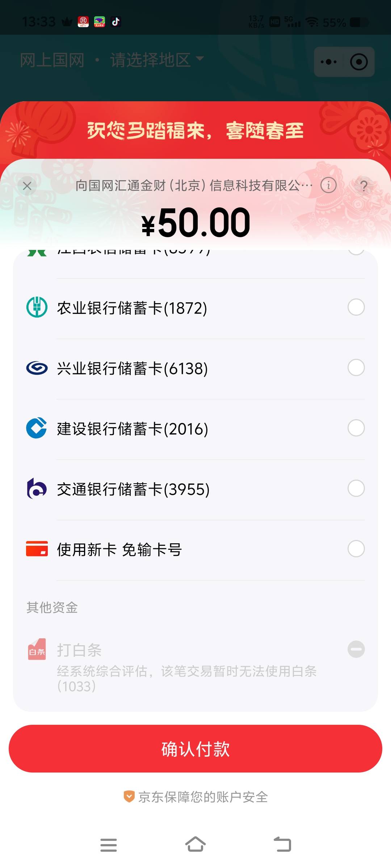Tap the mini program close target icon

[359, 62]
